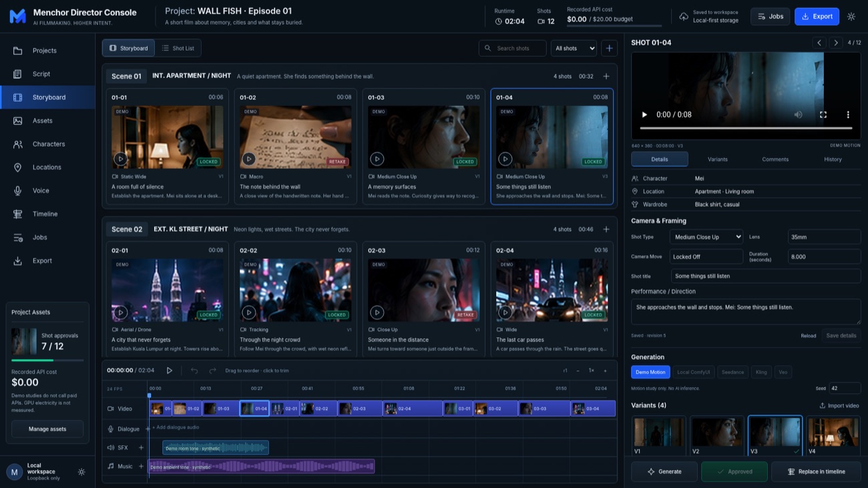This screenshot has width=868, height=488.
Task: Open the Shot Type dropdown
Action: tap(706, 237)
